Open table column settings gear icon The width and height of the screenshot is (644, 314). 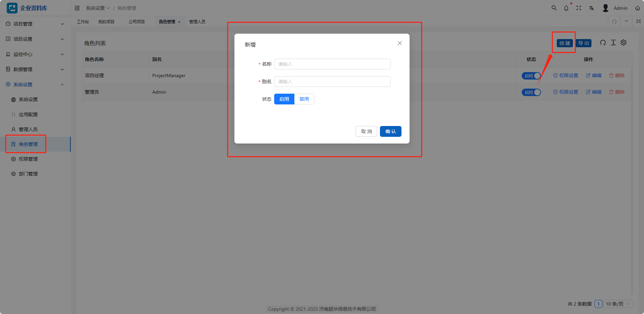(623, 42)
